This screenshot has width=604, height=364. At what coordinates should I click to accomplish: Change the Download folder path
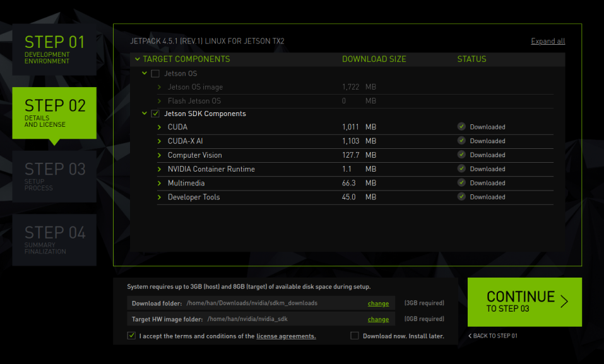click(378, 303)
